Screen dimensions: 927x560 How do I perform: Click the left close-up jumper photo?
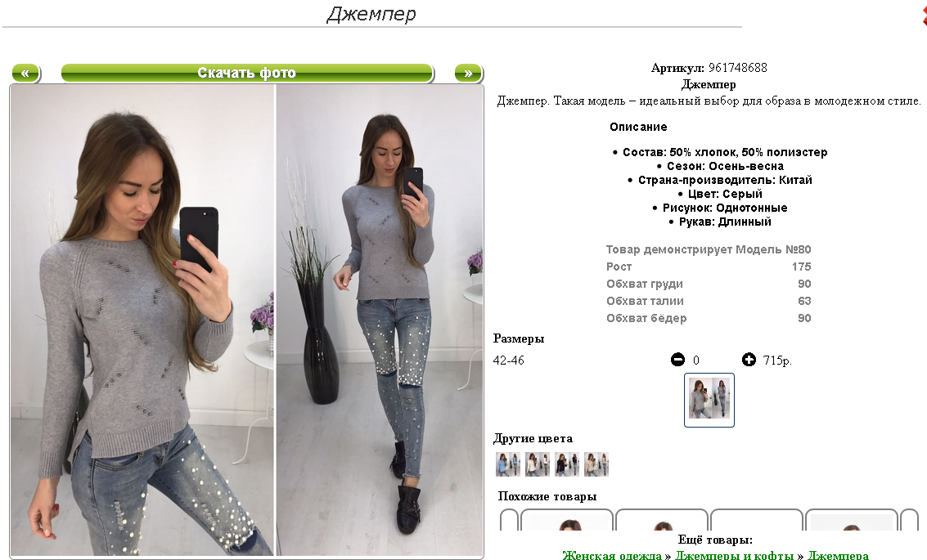(142, 320)
